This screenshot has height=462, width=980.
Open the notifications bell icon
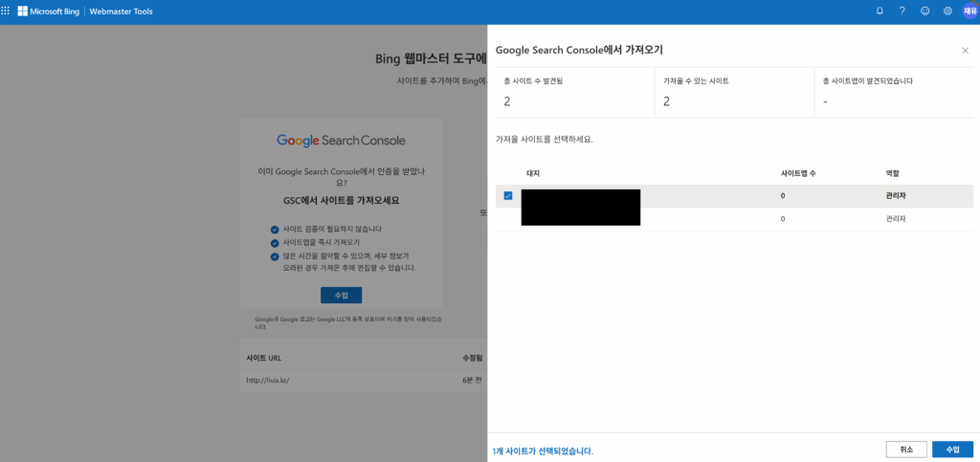coord(880,11)
